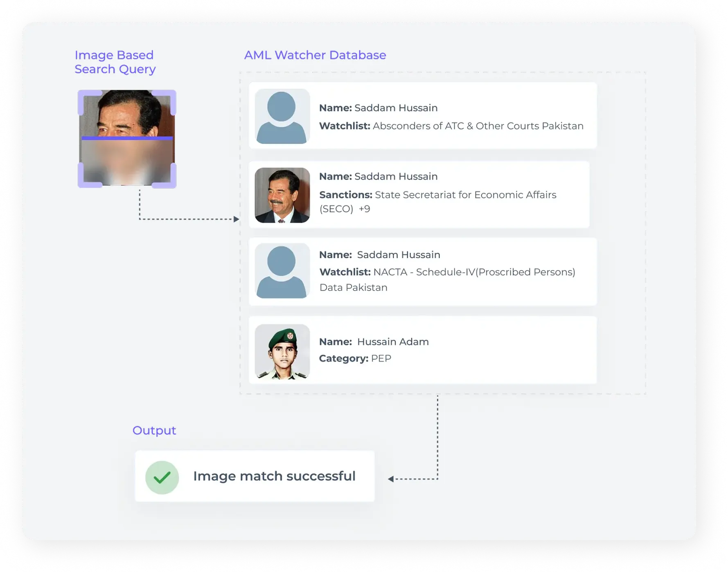Click the name in the SECO sanctions card
Viewport: 728px width, 572px height.
point(396,176)
